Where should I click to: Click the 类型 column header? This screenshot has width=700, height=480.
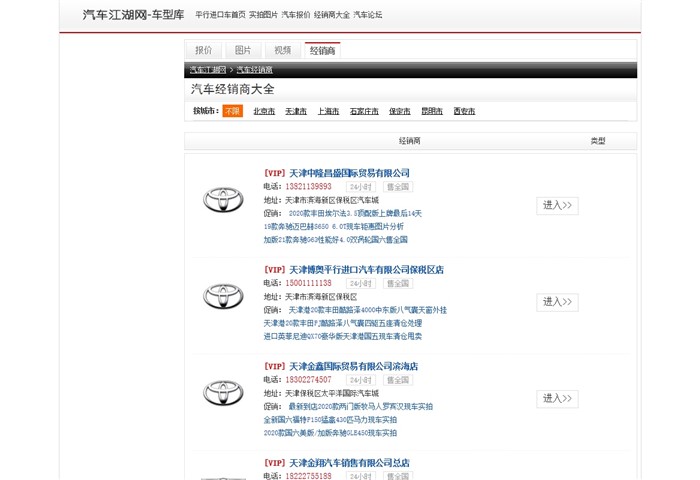click(x=598, y=141)
